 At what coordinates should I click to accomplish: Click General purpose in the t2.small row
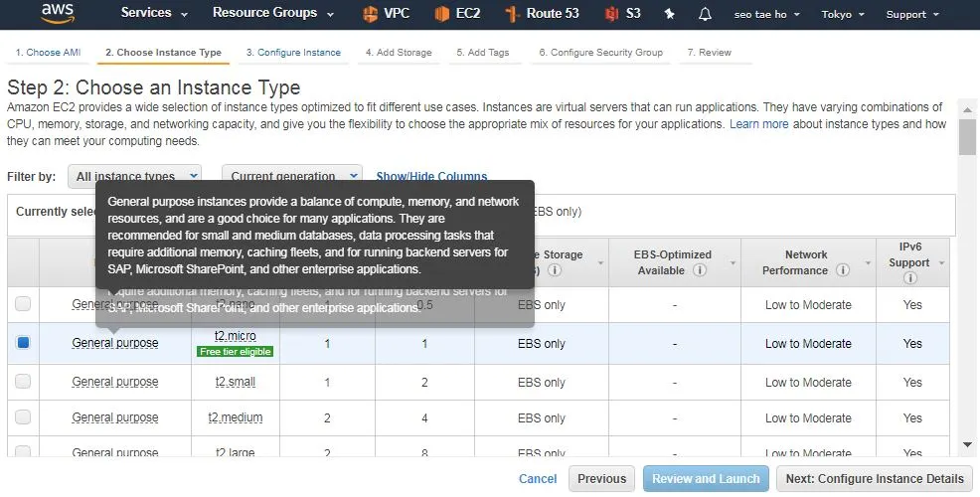(115, 382)
